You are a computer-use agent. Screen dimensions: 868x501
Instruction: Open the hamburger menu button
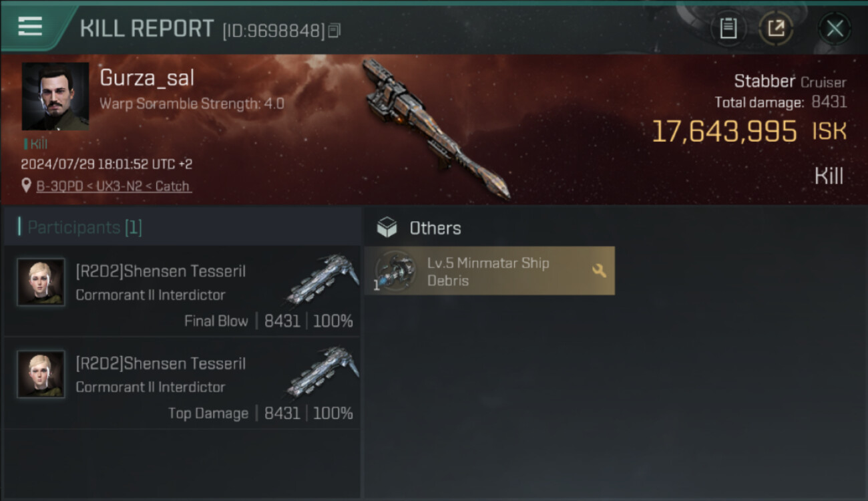30,27
